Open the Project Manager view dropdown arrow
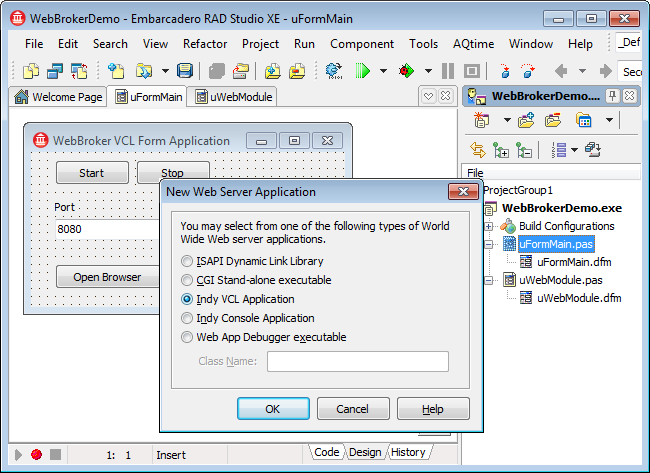 pyautogui.click(x=609, y=120)
